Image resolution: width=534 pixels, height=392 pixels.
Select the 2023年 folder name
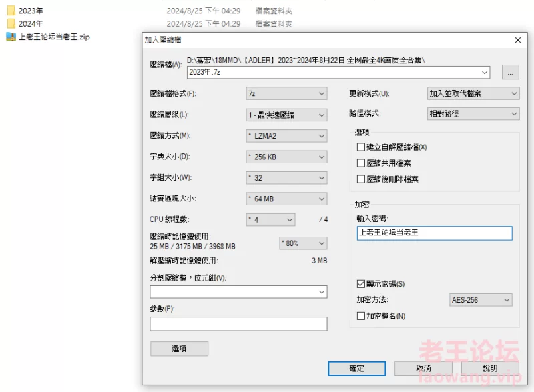click(31, 11)
